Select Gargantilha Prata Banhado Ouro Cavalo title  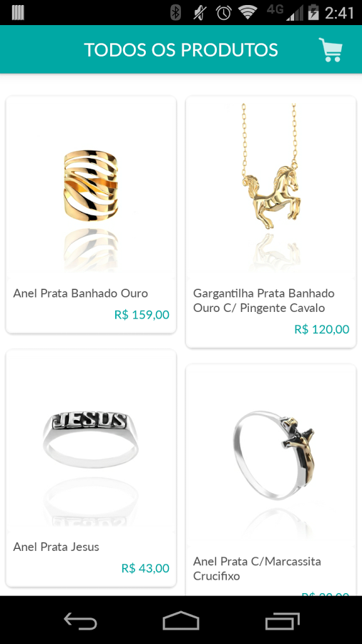[x=264, y=301]
